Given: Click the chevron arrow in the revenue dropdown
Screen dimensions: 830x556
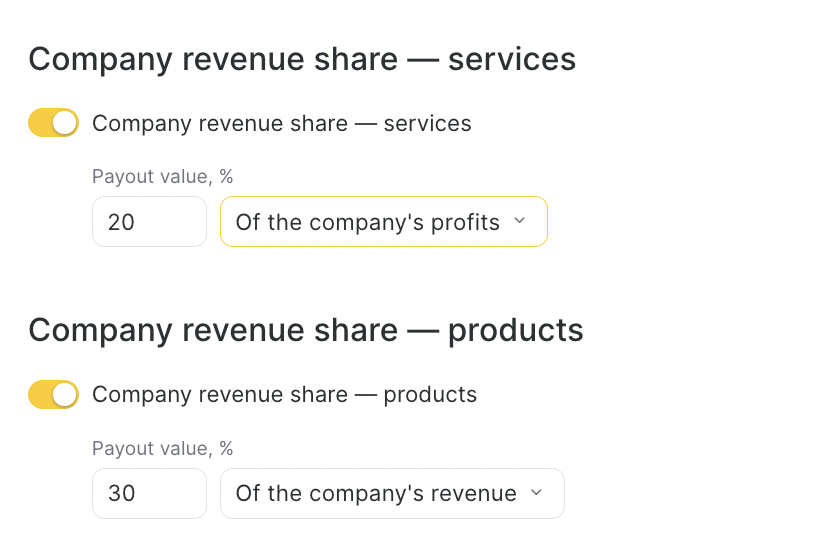Looking at the screenshot, I should [536, 493].
